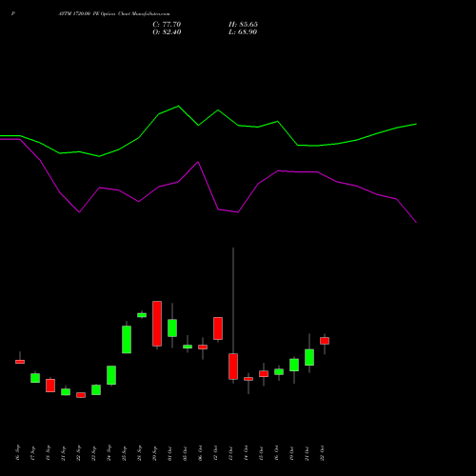Viewport: 476px width, 476px height.
Task: Select the 19 Oct date label
Action: pyautogui.click(x=291, y=453)
